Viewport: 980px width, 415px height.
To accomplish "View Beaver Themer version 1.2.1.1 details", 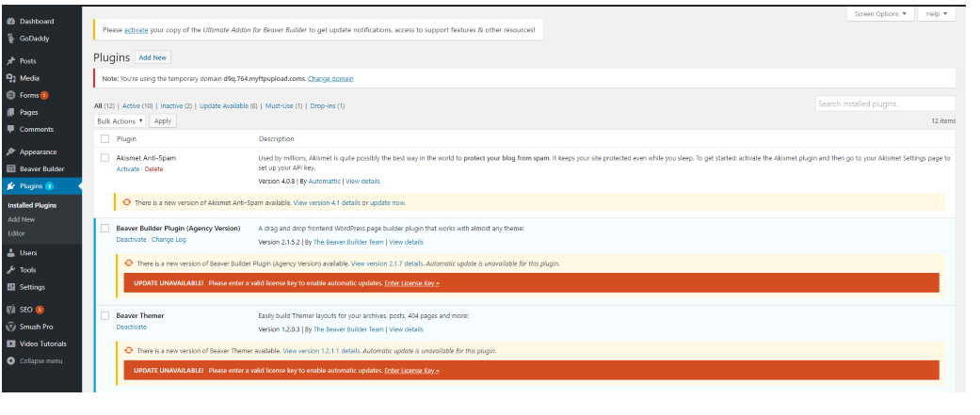I will [x=322, y=351].
